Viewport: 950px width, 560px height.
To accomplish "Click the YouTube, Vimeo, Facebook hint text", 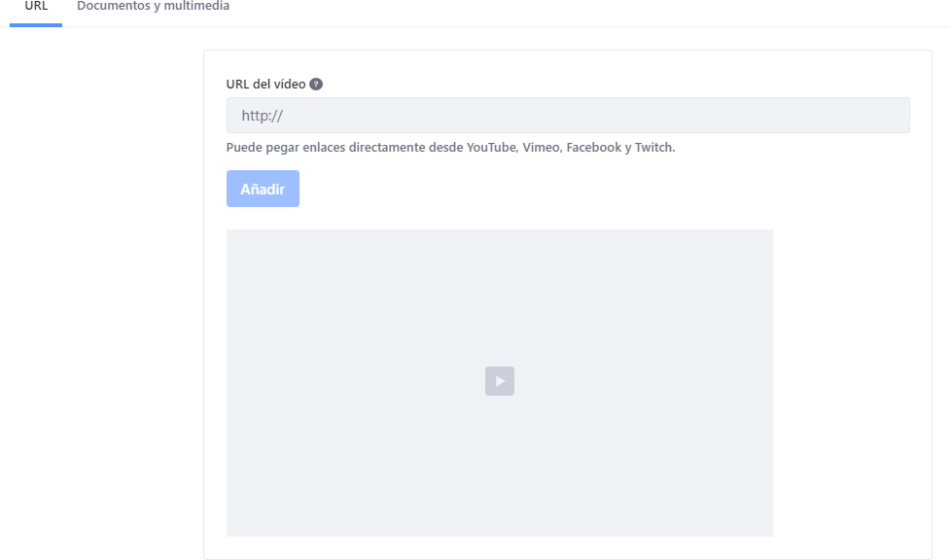I will pos(451,147).
